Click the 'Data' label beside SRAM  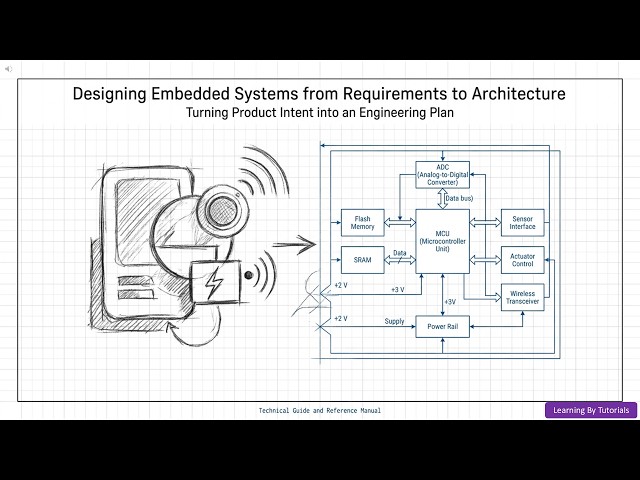[x=400, y=253]
